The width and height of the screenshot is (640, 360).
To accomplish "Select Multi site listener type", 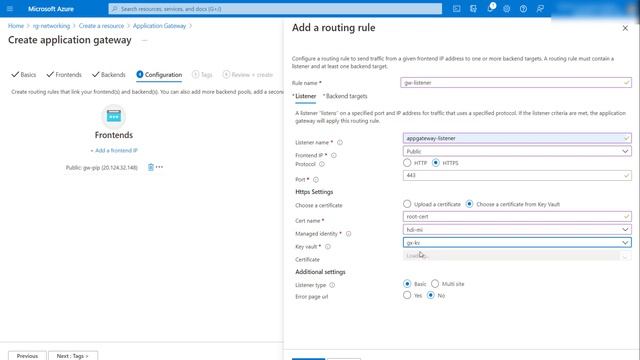I will pos(435,283).
